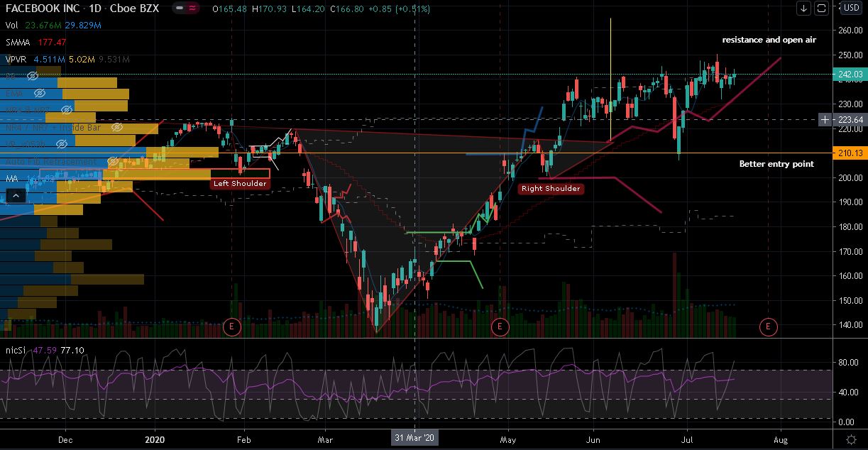The image size is (868, 450).
Task: Toggle eye icon for NR4 & NR7 indicator
Action: tap(66, 111)
